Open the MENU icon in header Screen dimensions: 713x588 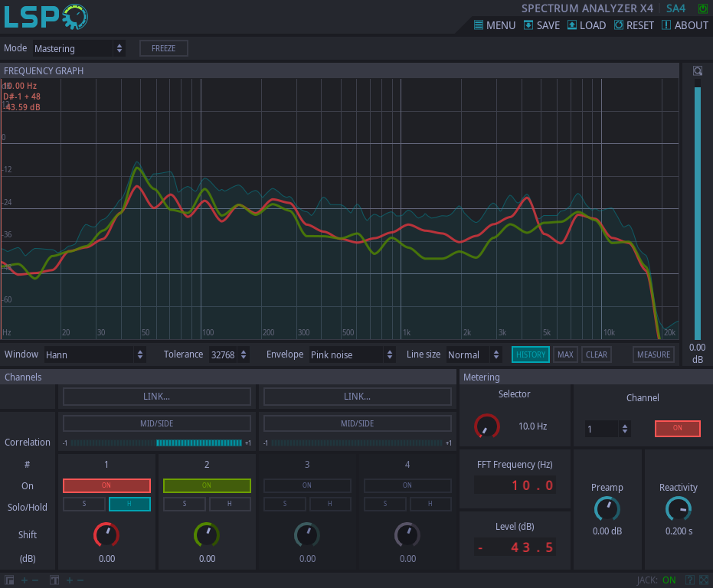479,25
